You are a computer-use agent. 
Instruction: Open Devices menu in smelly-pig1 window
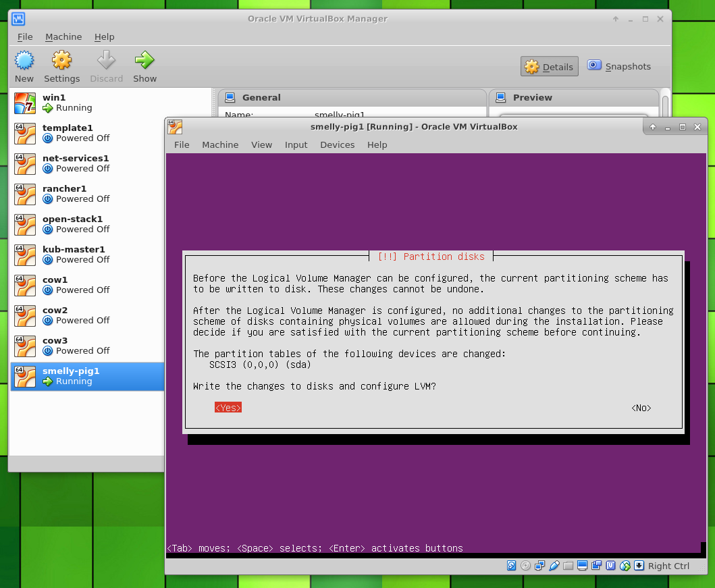[338, 145]
